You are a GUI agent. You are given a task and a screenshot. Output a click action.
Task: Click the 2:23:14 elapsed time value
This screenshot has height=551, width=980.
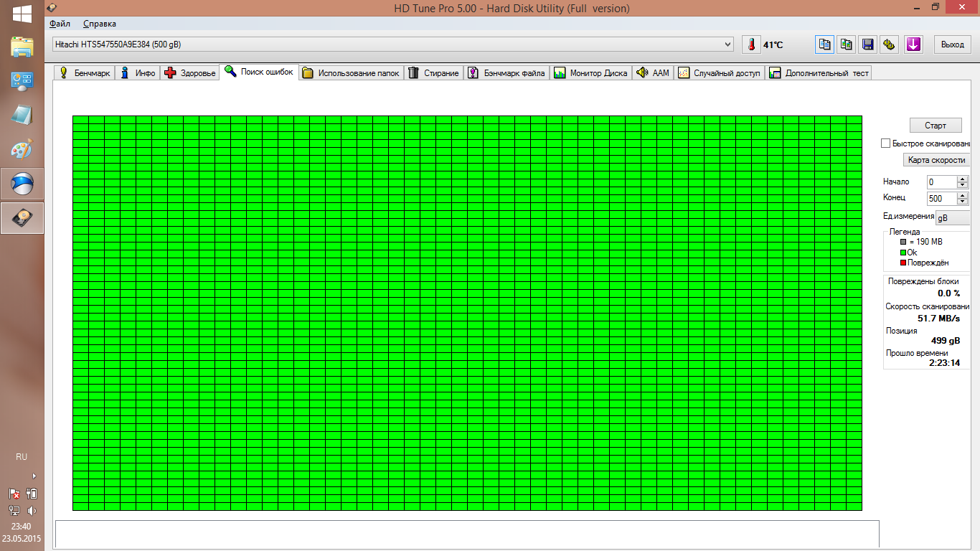944,363
